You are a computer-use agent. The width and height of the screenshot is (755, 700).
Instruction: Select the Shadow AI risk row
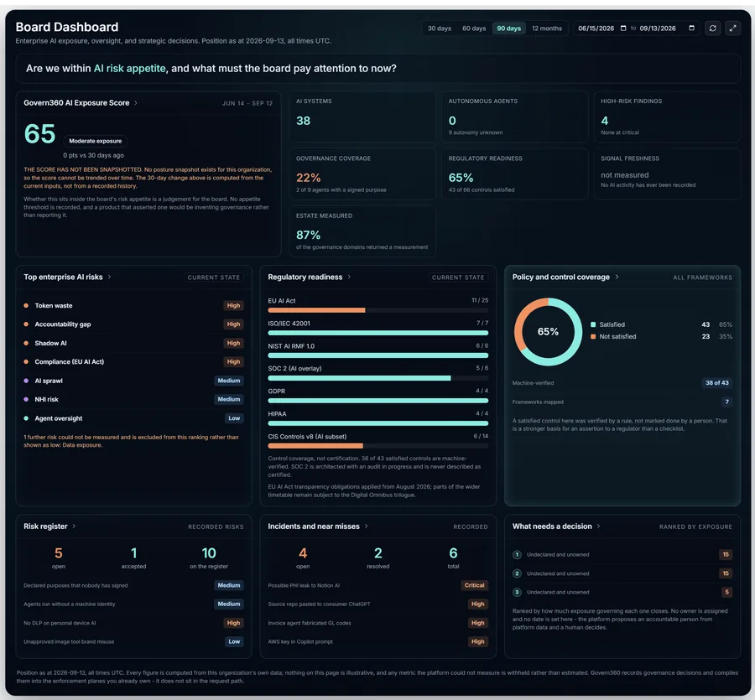coord(133,343)
